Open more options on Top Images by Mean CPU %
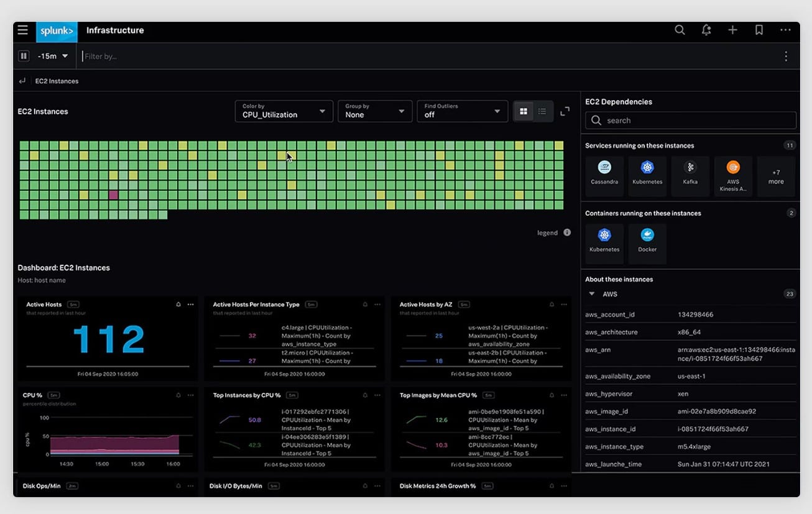The height and width of the screenshot is (514, 812). click(564, 395)
